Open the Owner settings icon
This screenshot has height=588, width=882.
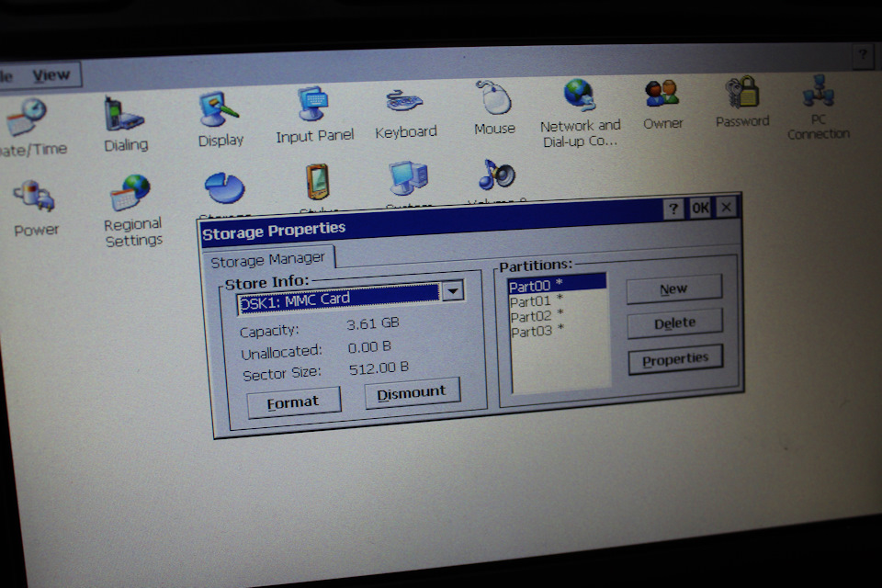tap(662, 94)
